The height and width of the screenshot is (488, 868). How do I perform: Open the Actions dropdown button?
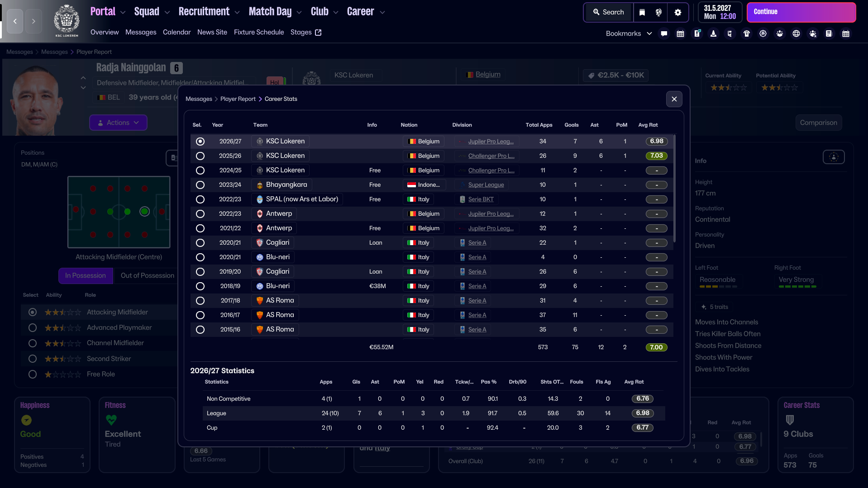[x=118, y=123]
